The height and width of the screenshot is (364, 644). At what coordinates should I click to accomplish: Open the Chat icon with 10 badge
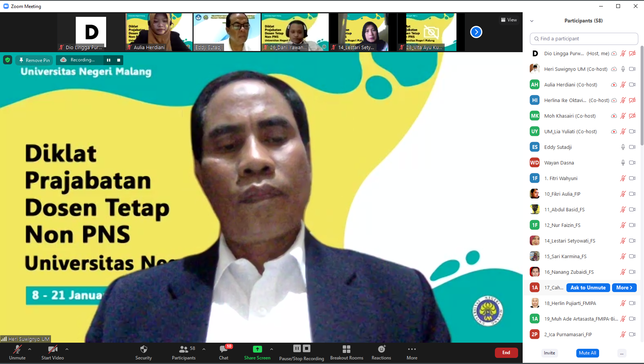pyautogui.click(x=224, y=349)
